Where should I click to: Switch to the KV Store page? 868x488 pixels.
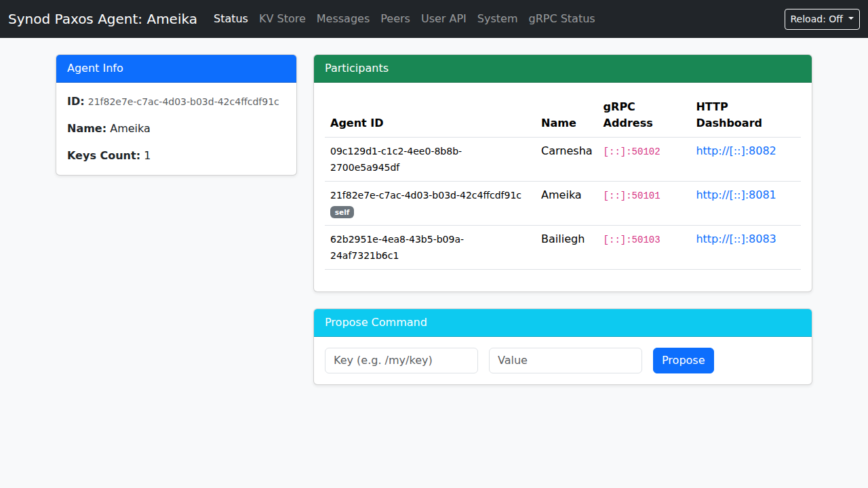point(282,19)
